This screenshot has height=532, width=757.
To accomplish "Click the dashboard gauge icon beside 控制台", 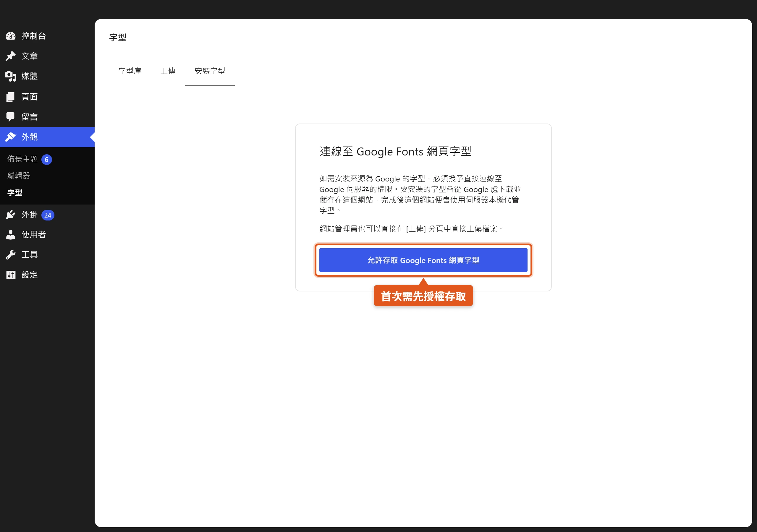I will (11, 36).
